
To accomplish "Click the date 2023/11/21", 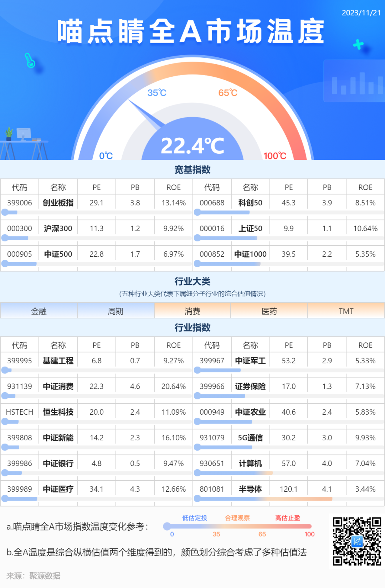I will [x=361, y=13].
